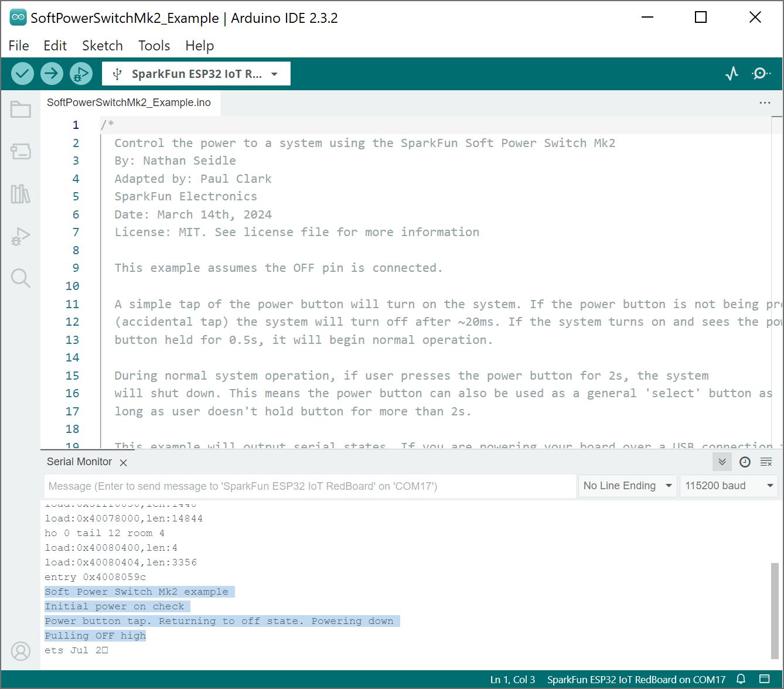Open the No Line Ending dropdown
The height and width of the screenshot is (689, 784).
(x=627, y=486)
